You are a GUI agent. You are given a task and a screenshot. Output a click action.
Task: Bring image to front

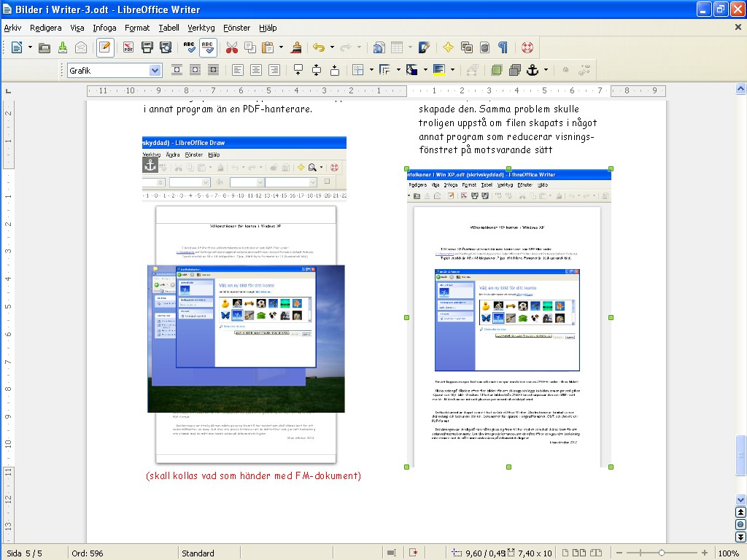click(x=496, y=71)
